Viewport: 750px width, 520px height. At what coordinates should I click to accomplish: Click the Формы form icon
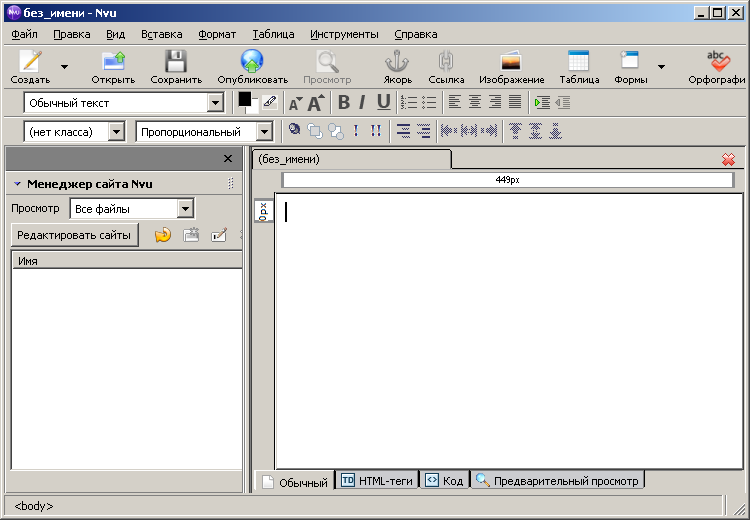pos(629,61)
